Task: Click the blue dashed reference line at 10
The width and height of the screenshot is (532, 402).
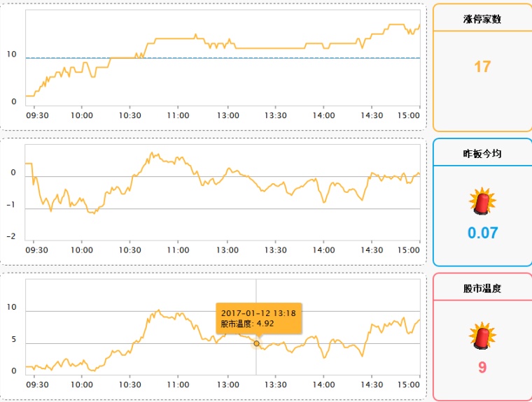Action: [x=223, y=58]
